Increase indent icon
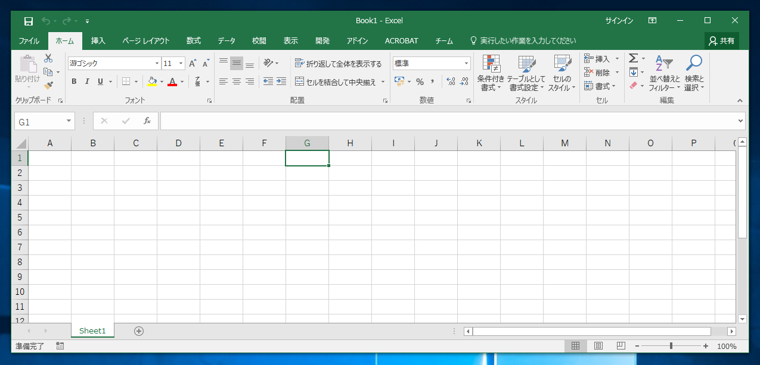The image size is (760, 365). click(281, 81)
